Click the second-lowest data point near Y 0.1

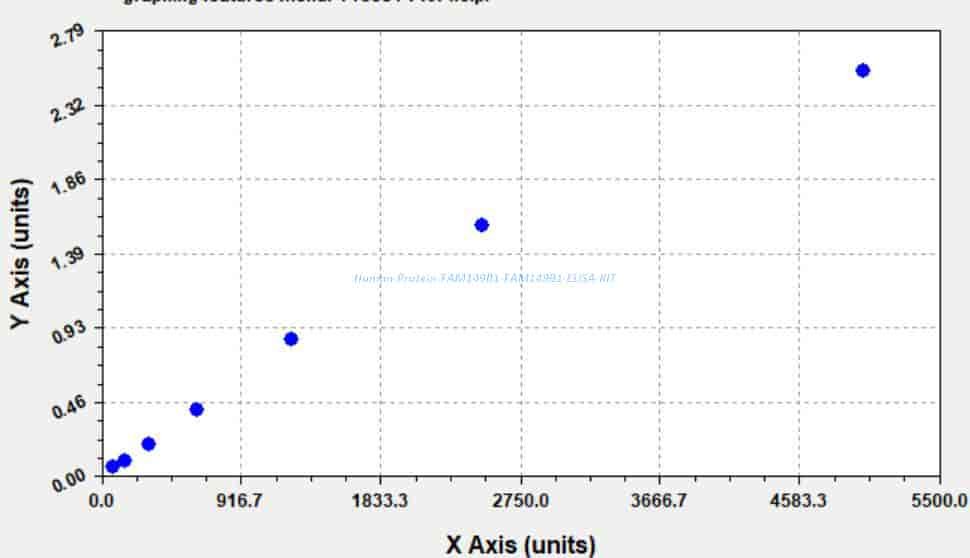[124, 460]
